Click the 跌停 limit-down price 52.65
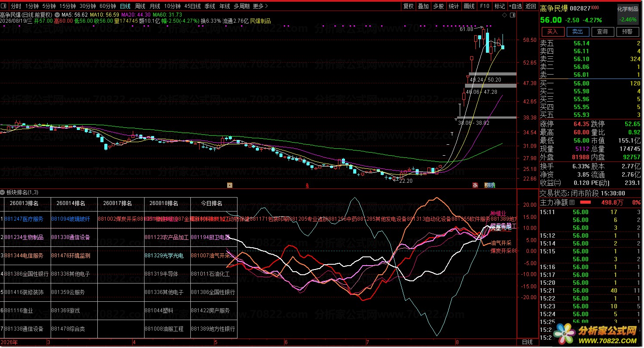This screenshot has width=644, height=348. point(632,124)
